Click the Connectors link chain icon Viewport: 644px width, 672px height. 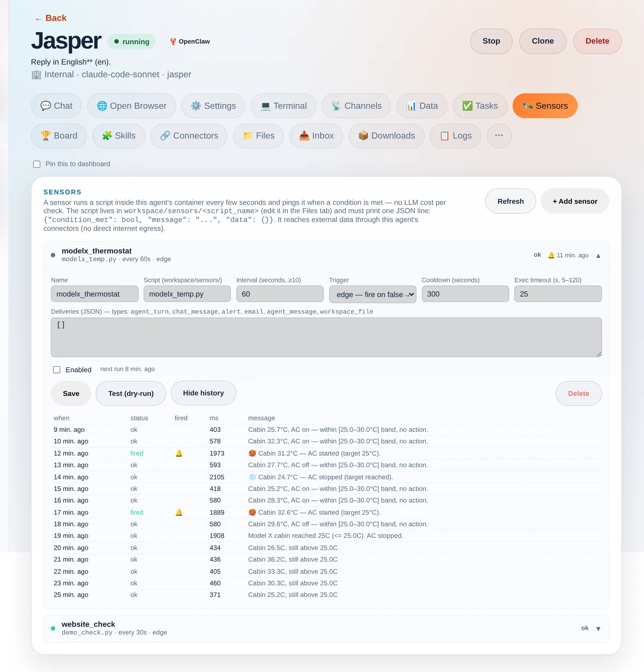pos(165,136)
